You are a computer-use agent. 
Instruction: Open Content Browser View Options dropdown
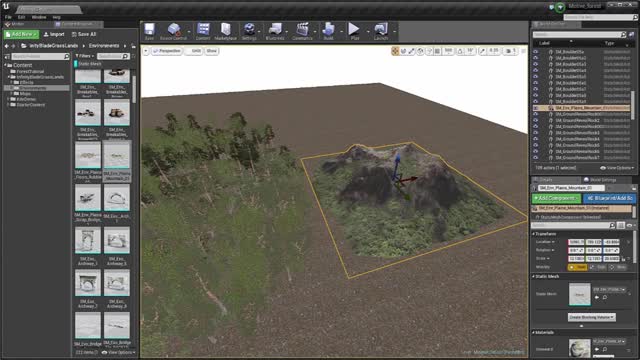(x=118, y=353)
